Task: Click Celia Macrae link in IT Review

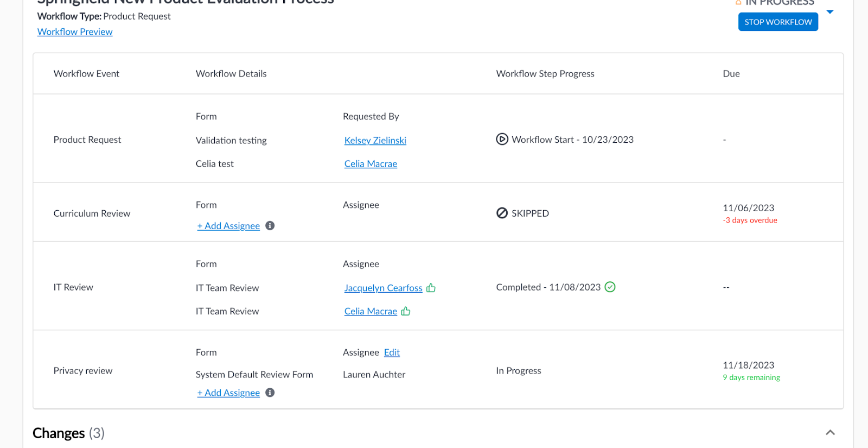Action: [x=371, y=311]
